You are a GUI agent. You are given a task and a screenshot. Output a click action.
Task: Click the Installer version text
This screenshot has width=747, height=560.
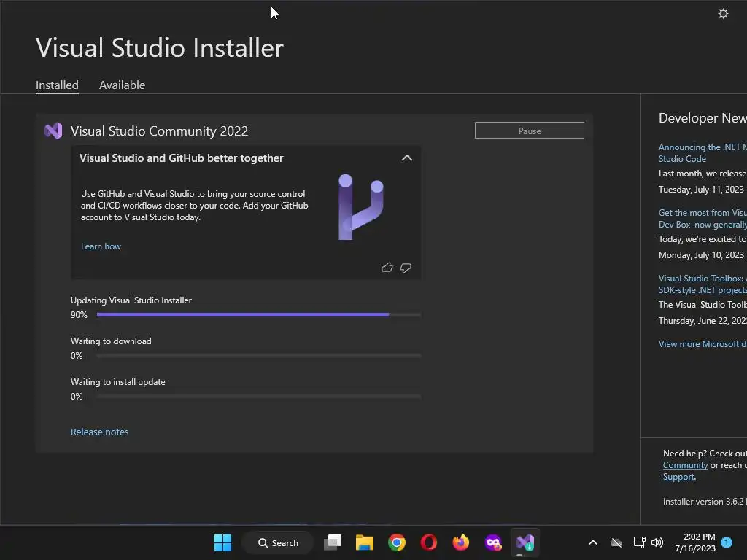(x=705, y=502)
